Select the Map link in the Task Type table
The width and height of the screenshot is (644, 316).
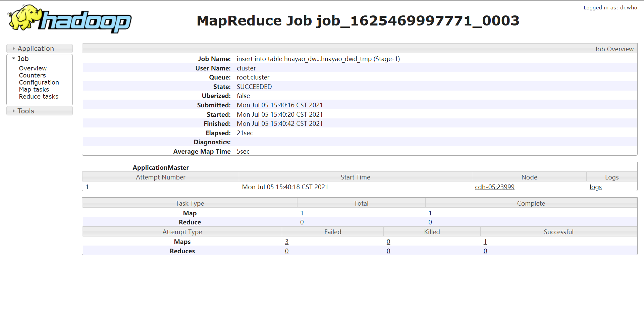pyautogui.click(x=190, y=213)
